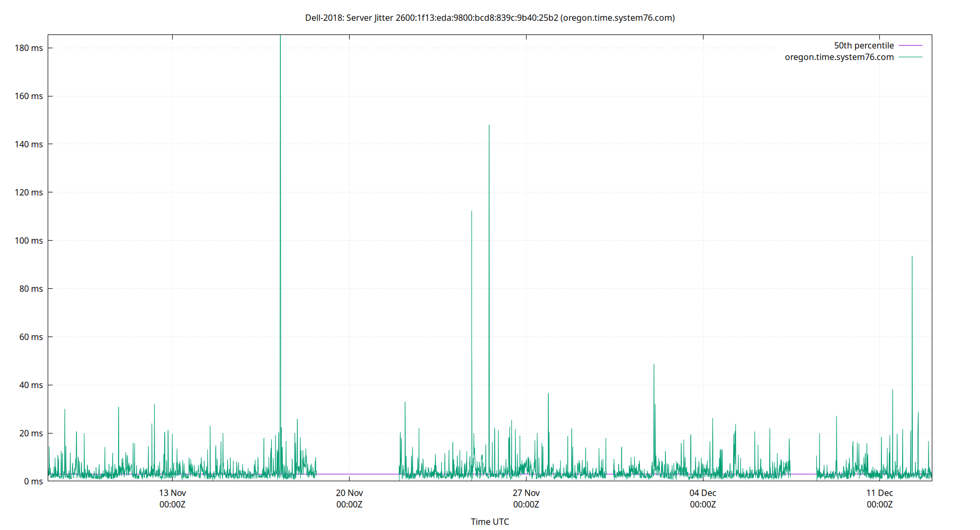The width and height of the screenshot is (980, 530).
Task: Click the 04 Dec axis date label
Action: 703,493
